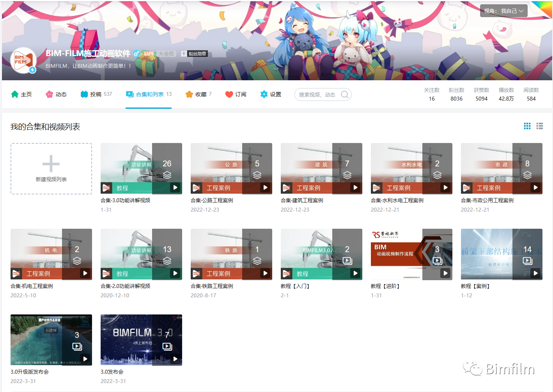Open 教程【案例】 playlist thumbnail
The width and height of the screenshot is (553, 392).
click(x=502, y=254)
